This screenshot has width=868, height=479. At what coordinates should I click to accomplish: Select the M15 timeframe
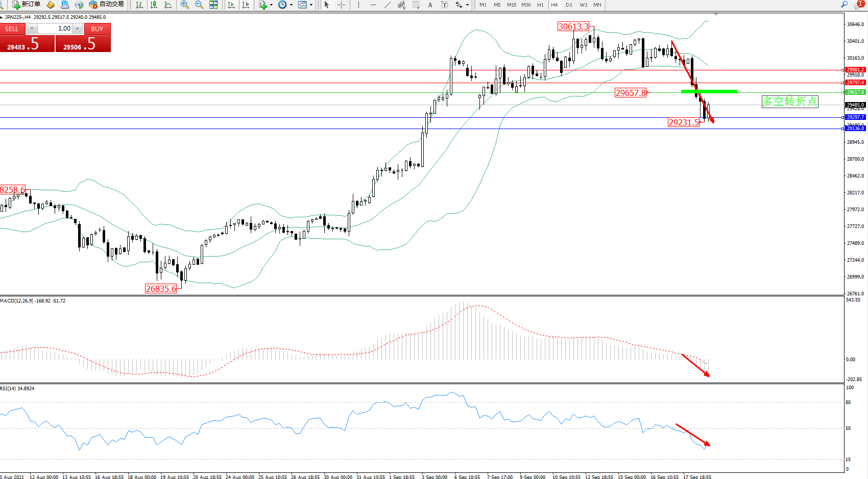(x=511, y=5)
